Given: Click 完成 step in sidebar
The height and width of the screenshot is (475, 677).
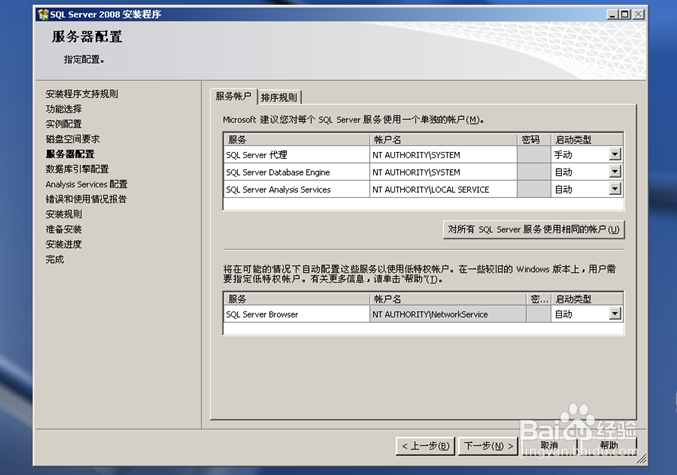Looking at the screenshot, I should point(54,260).
